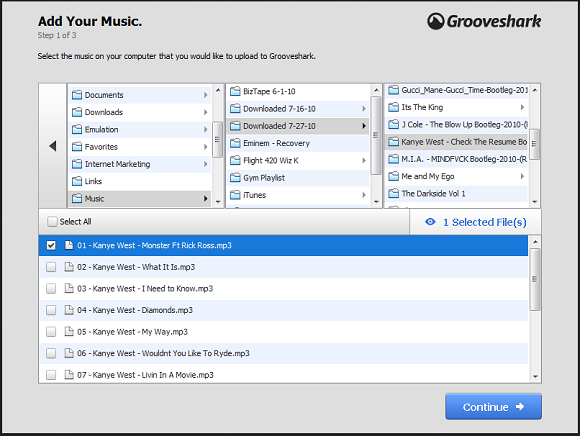Select the Eminem - Recovery folder name
580x436 pixels.
tap(276, 143)
